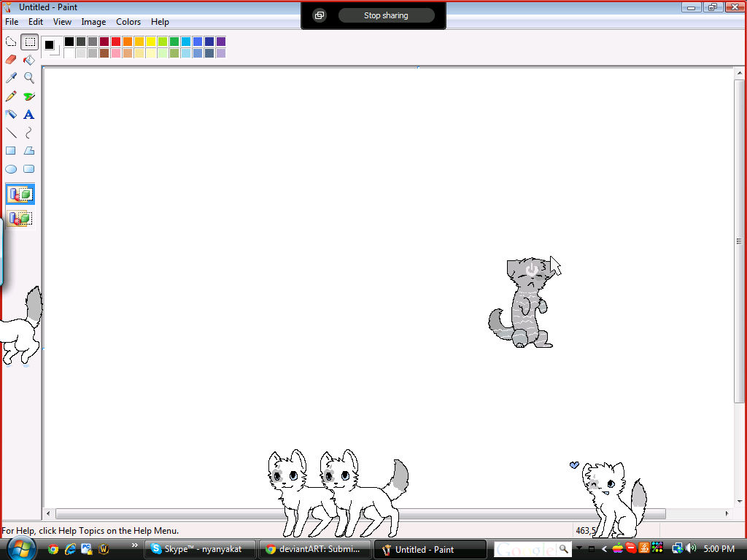
Task: Select the Curve tool
Action: (x=29, y=133)
